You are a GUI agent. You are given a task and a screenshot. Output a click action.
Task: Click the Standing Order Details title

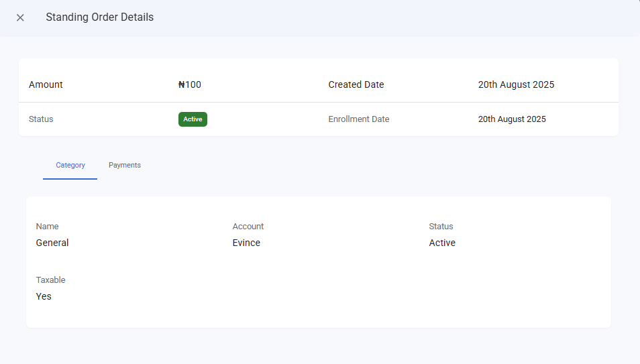pyautogui.click(x=99, y=17)
